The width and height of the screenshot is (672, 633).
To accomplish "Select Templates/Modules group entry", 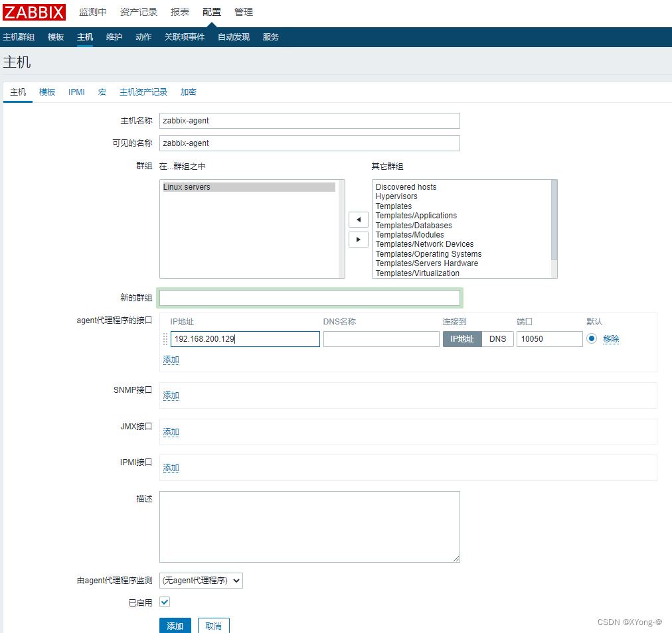I will click(x=410, y=235).
